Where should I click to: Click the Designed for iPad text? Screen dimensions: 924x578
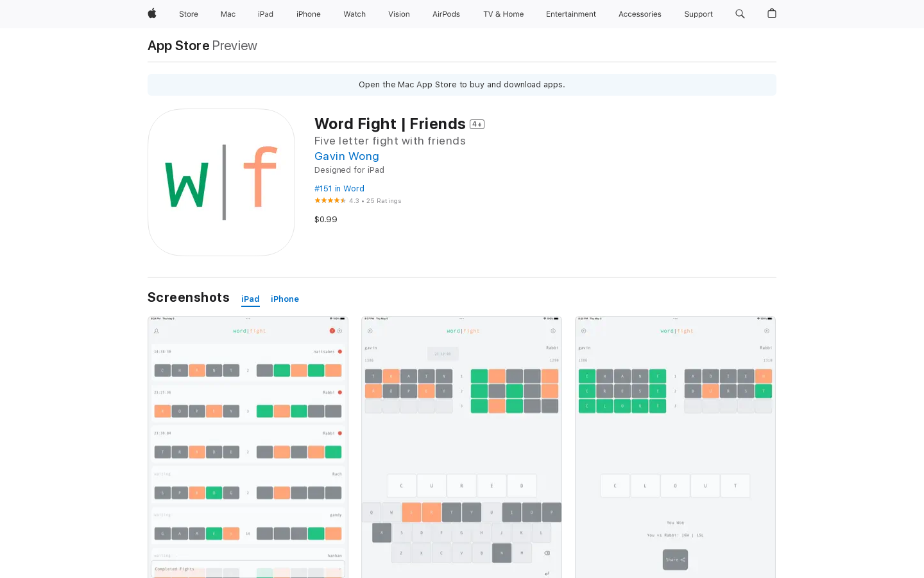[349, 170]
